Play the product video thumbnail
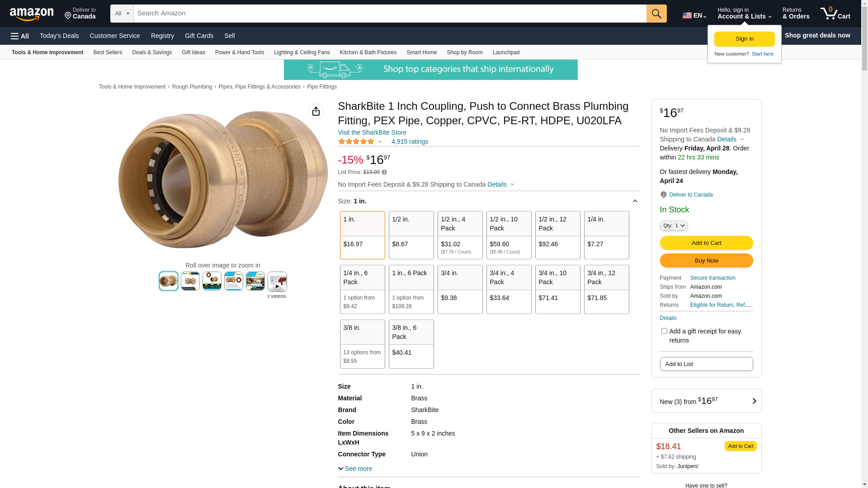This screenshot has height=488, width=868. click(x=277, y=282)
